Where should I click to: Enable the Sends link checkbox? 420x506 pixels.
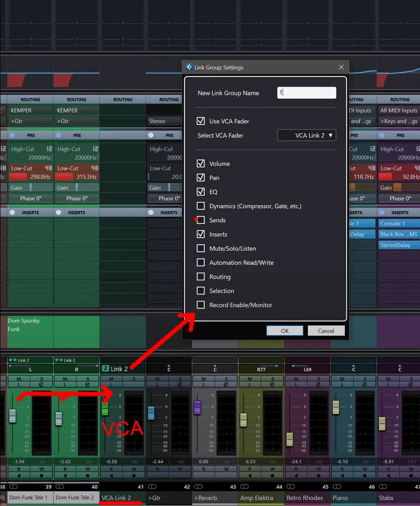(201, 220)
